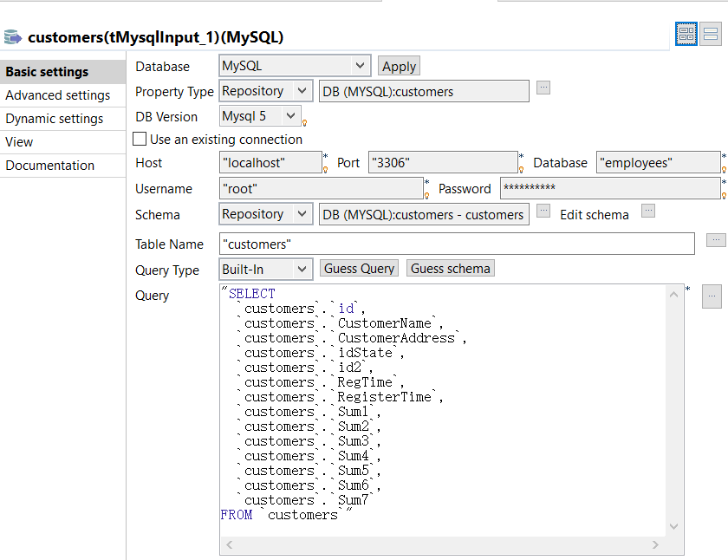This screenshot has width=728, height=560.
Task: Select the Host input field containing localhost
Action: pos(269,161)
